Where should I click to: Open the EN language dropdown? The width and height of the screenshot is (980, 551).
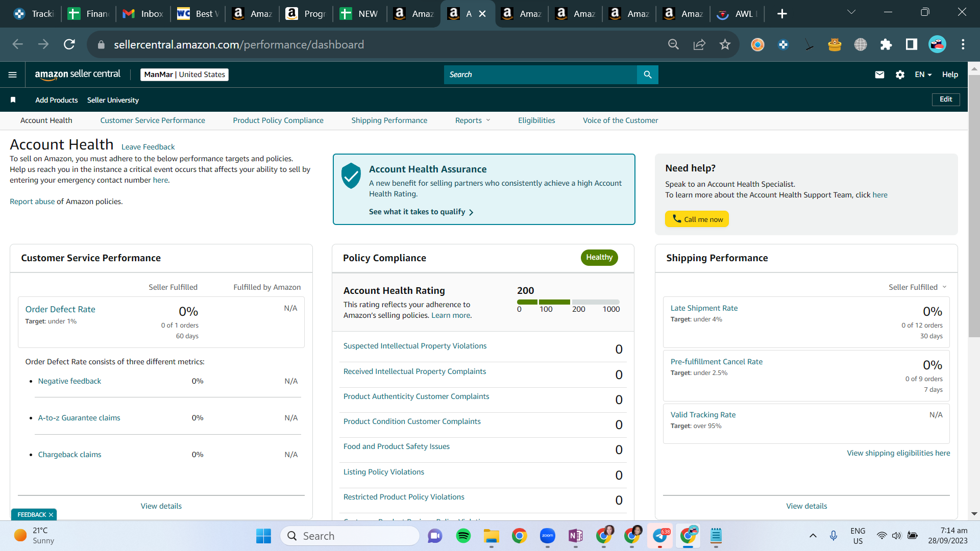click(923, 74)
